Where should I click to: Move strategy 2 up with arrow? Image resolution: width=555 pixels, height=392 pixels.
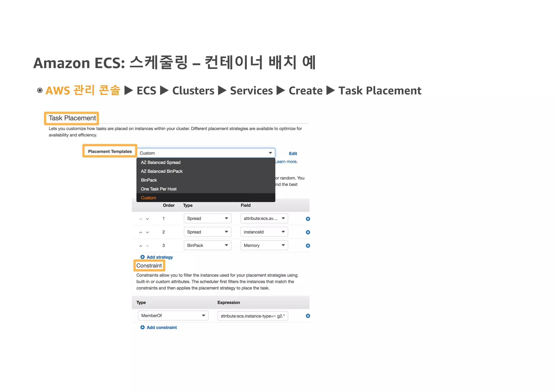(141, 232)
